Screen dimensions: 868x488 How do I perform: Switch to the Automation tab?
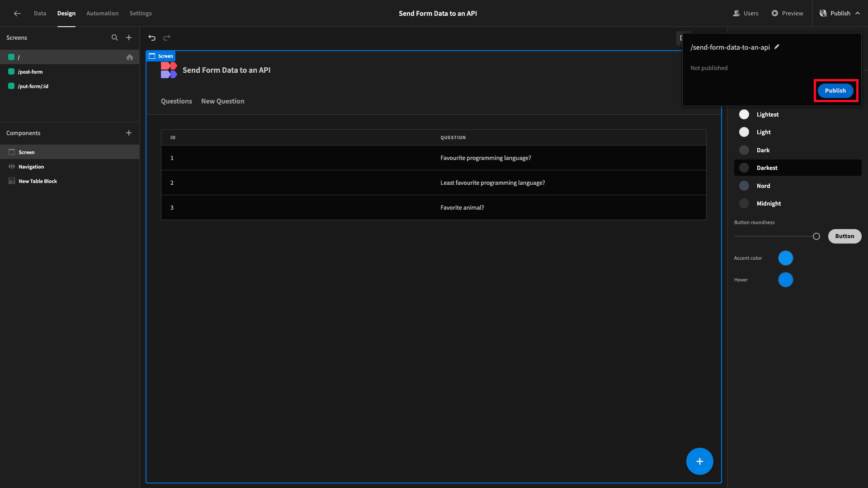[x=102, y=13]
